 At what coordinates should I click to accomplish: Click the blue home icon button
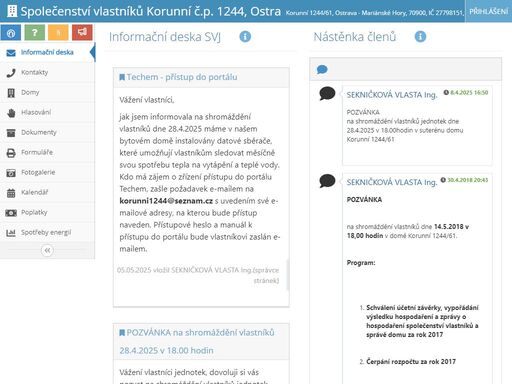(x=11, y=33)
